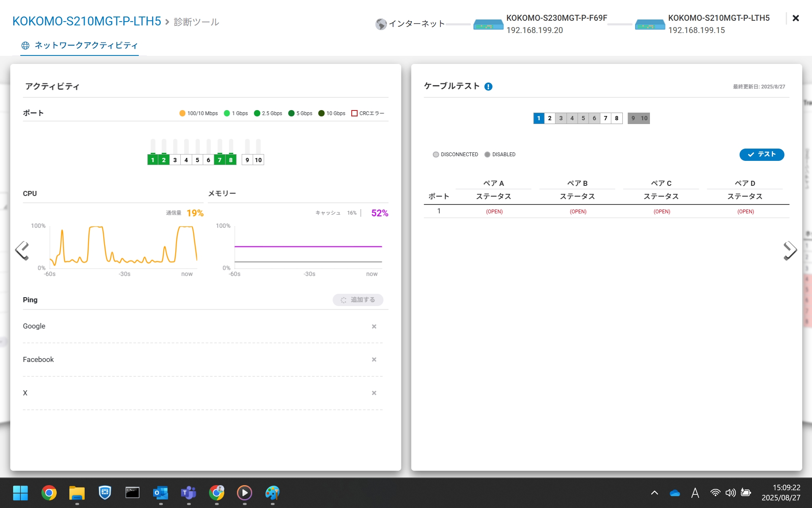
Task: Click the cable test info icon
Action: click(x=488, y=87)
